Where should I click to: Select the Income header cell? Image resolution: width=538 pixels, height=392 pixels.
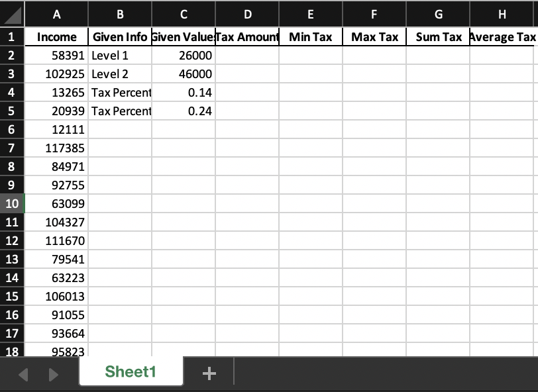click(56, 37)
